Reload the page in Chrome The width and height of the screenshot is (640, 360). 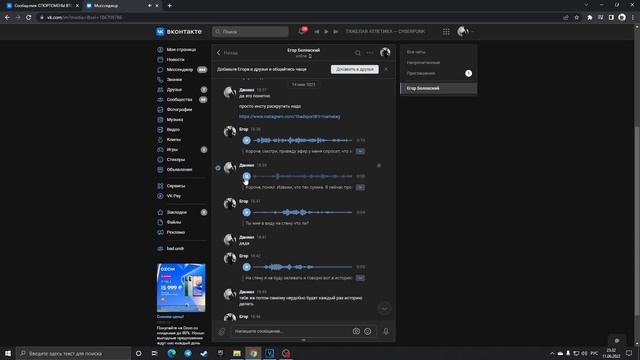pyautogui.click(x=29, y=18)
